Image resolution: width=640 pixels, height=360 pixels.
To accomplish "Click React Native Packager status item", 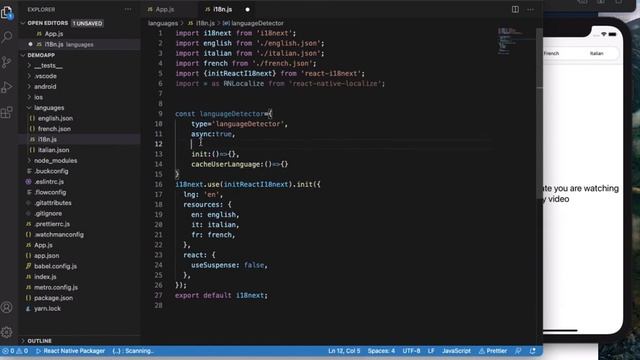I will pyautogui.click(x=70, y=351).
